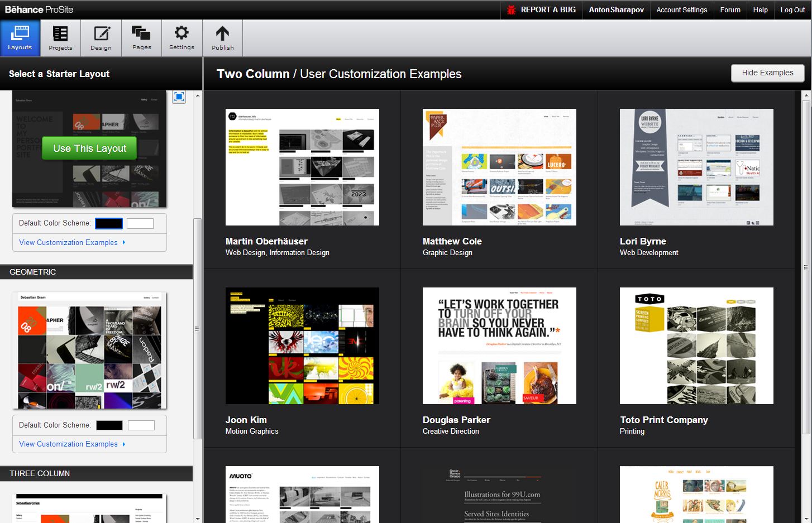Pick the white color scheme for Two Column layout
The height and width of the screenshot is (523, 812).
pos(140,223)
